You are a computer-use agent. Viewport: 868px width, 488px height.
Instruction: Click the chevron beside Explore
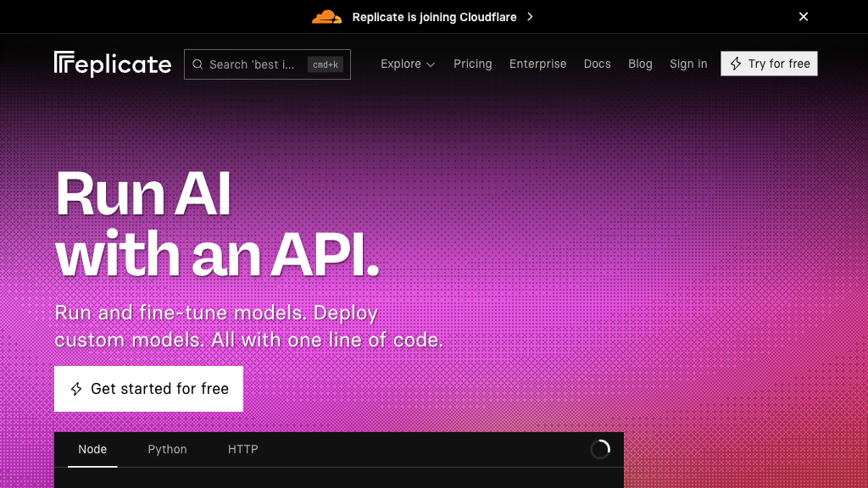pyautogui.click(x=431, y=64)
